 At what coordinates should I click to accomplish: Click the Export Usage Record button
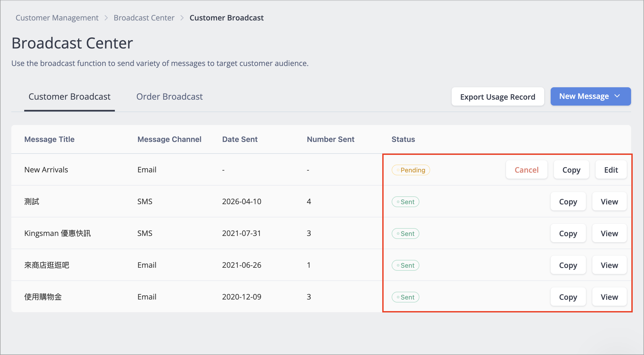(x=498, y=96)
